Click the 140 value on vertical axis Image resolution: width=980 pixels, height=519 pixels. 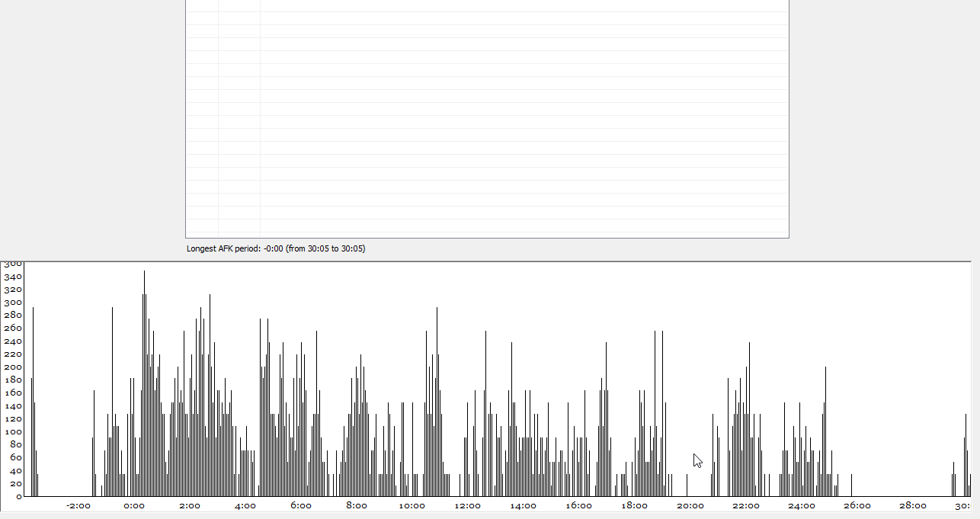click(13, 406)
